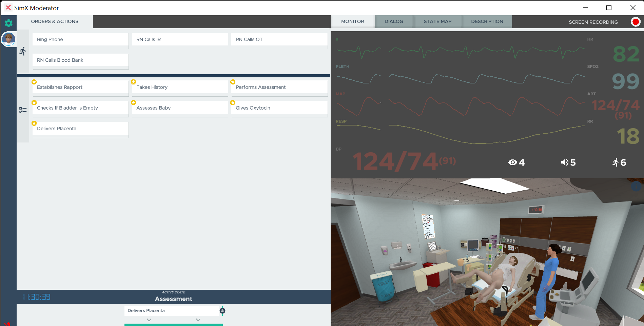Toggle the red screen recording button
This screenshot has width=644, height=326.
pyautogui.click(x=635, y=22)
